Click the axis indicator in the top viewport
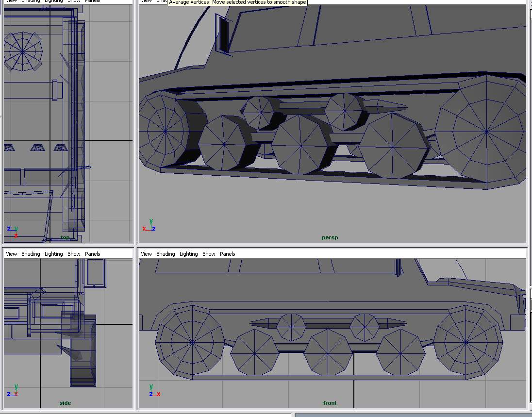This screenshot has width=532, height=417. [13, 231]
